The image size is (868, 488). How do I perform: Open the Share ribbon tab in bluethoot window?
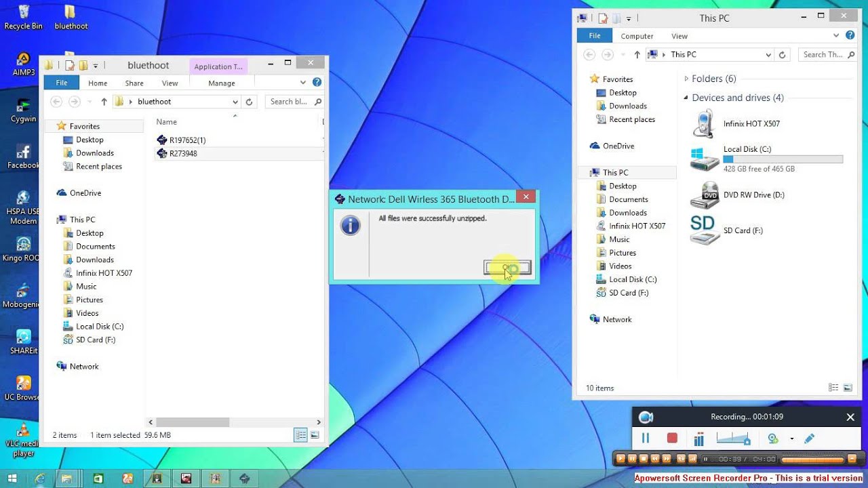(134, 83)
